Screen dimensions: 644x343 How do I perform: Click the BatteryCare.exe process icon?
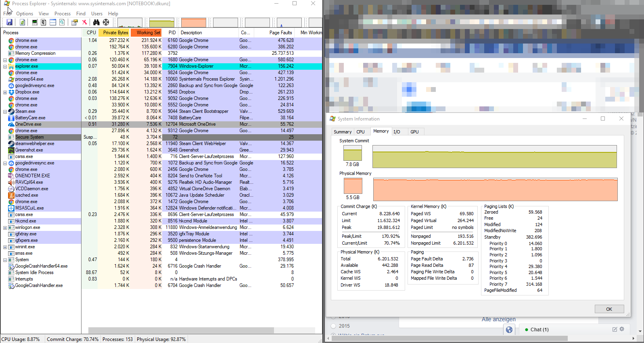[11, 118]
